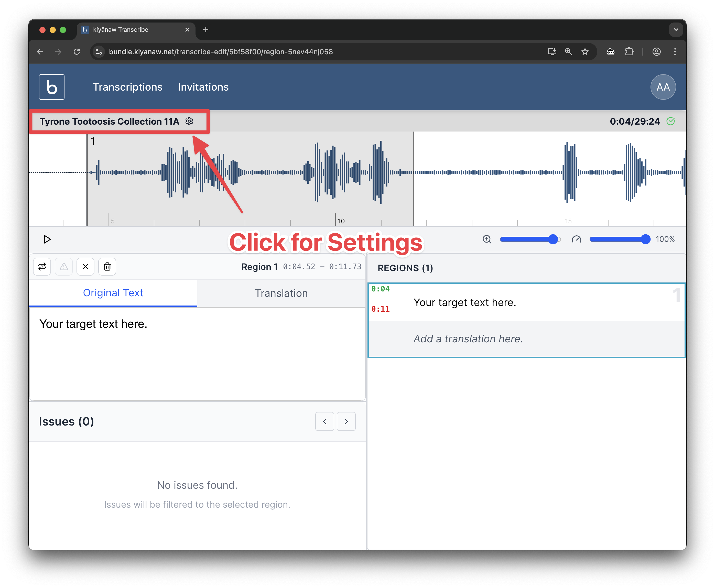Deselect Region 1 with the X icon
The width and height of the screenshot is (715, 588).
tap(85, 267)
